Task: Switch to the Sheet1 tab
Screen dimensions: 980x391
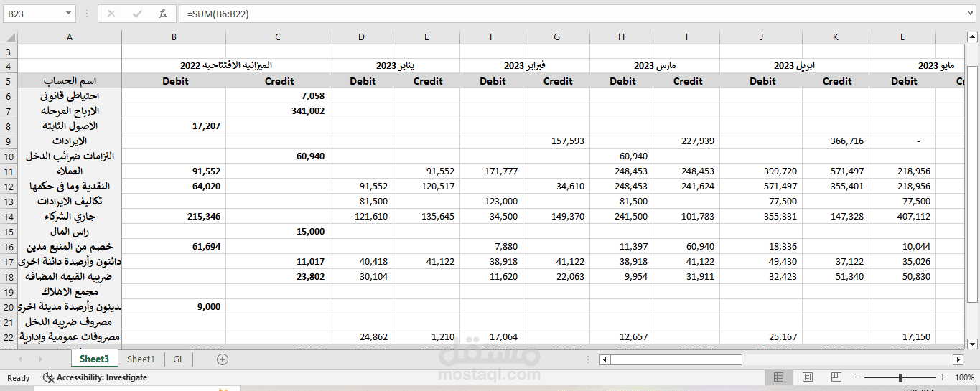Action: [x=141, y=359]
